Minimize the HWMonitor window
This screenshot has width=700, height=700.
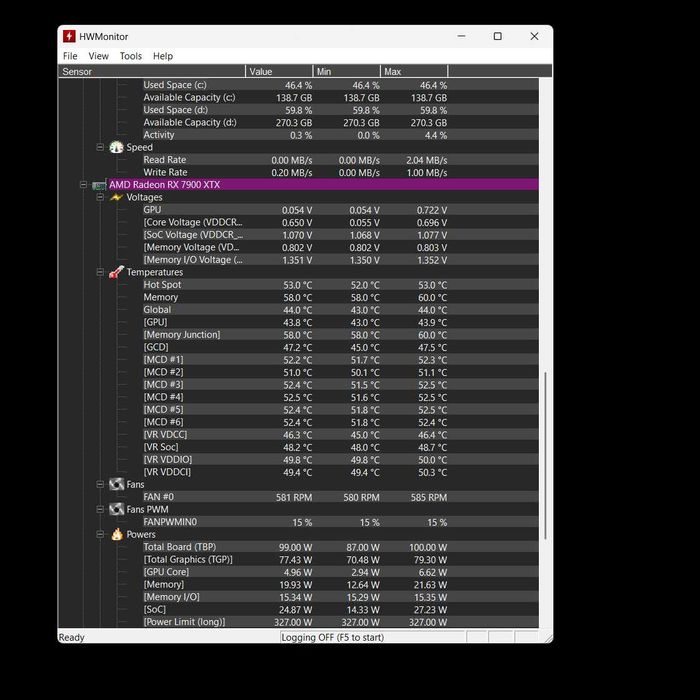pyautogui.click(x=462, y=36)
